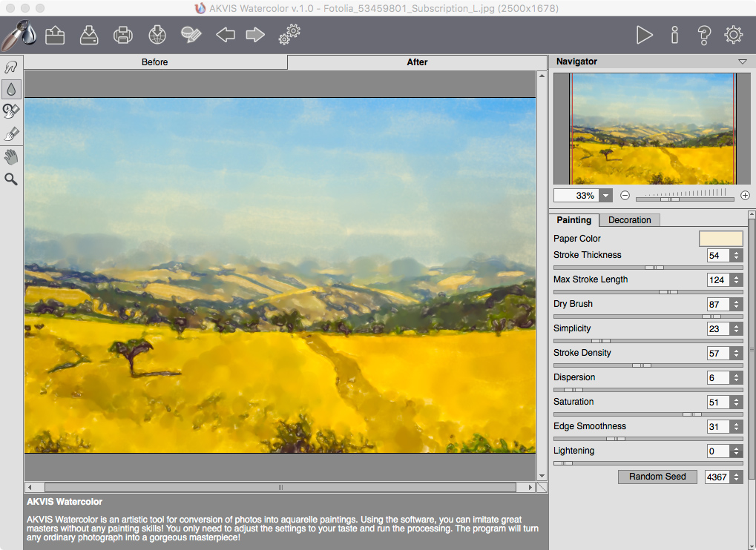The width and height of the screenshot is (756, 550).
Task: Click the Stroke Thickness value stepper
Action: (x=736, y=256)
